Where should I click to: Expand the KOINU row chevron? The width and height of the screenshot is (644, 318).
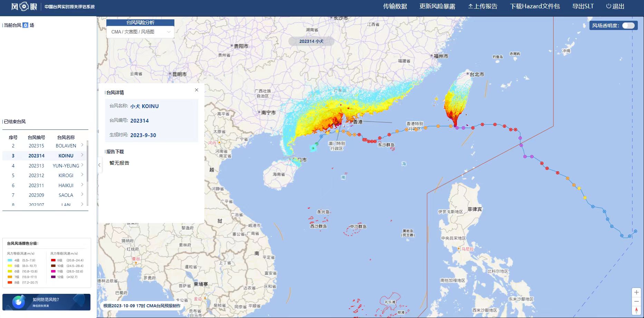point(82,155)
